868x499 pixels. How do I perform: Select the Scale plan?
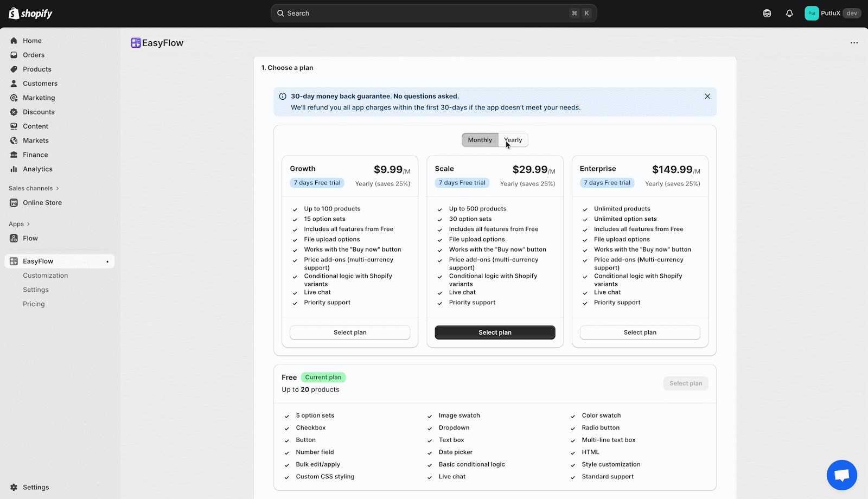click(x=494, y=332)
